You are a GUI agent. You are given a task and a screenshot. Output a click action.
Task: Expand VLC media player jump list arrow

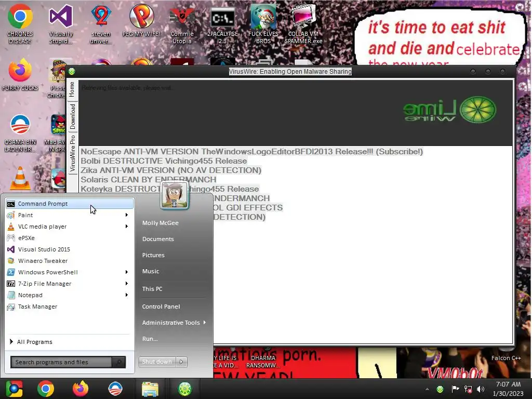pyautogui.click(x=127, y=227)
